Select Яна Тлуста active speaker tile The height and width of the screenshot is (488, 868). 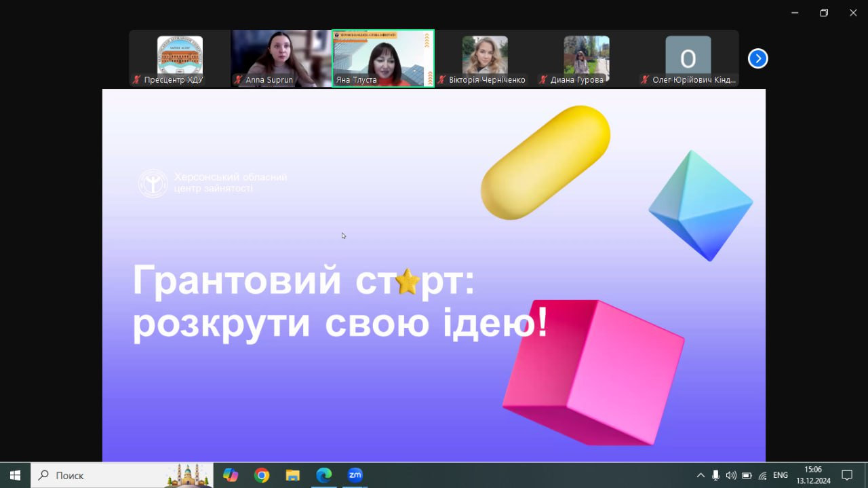[383, 58]
